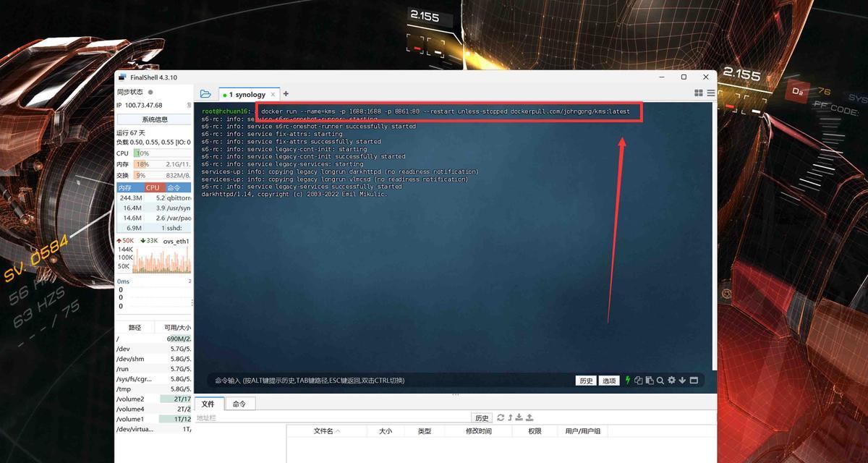Click the terminal vertical scrollbar
The height and width of the screenshot is (463, 868).
(x=713, y=237)
